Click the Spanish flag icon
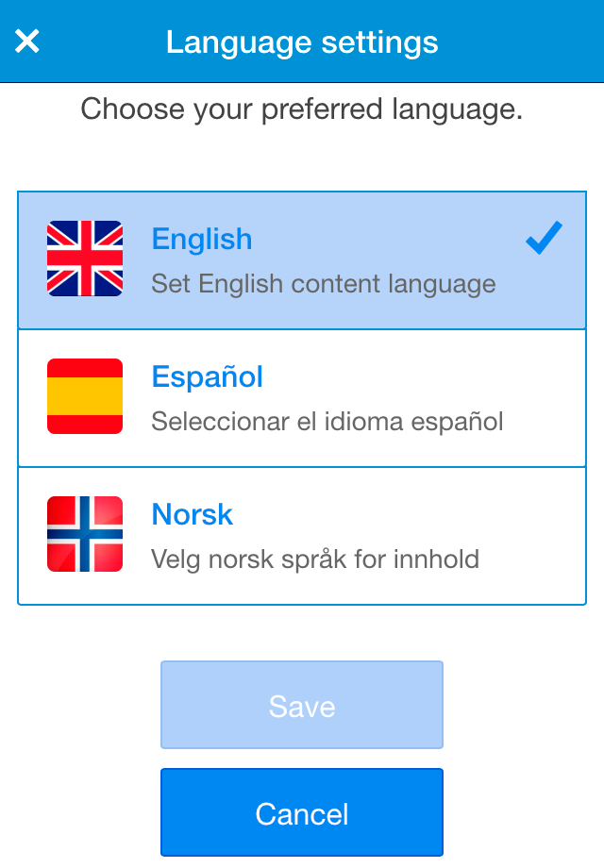 [x=85, y=396]
